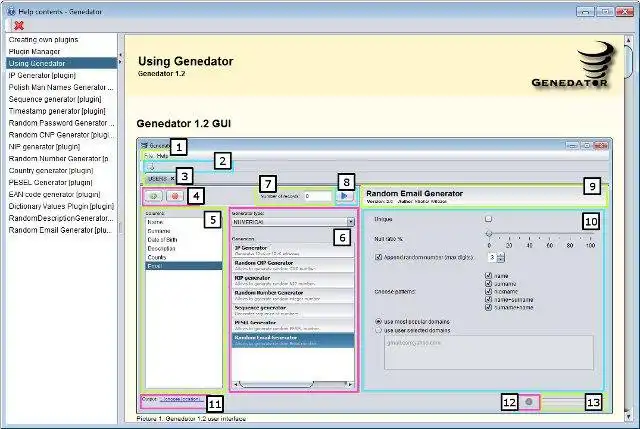Viewport: 640px width, 429px height.
Task: Click the red X icon in the help toolbar
Action: (18, 26)
